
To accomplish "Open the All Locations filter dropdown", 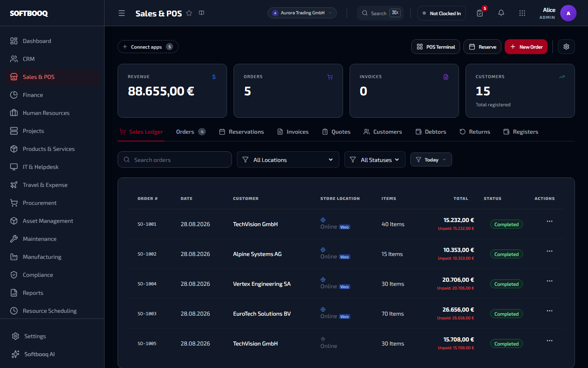I will point(288,159).
